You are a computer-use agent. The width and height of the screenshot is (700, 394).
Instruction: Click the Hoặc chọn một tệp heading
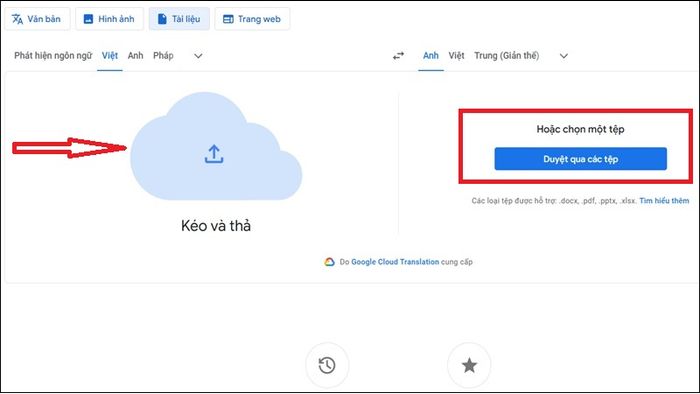click(580, 129)
